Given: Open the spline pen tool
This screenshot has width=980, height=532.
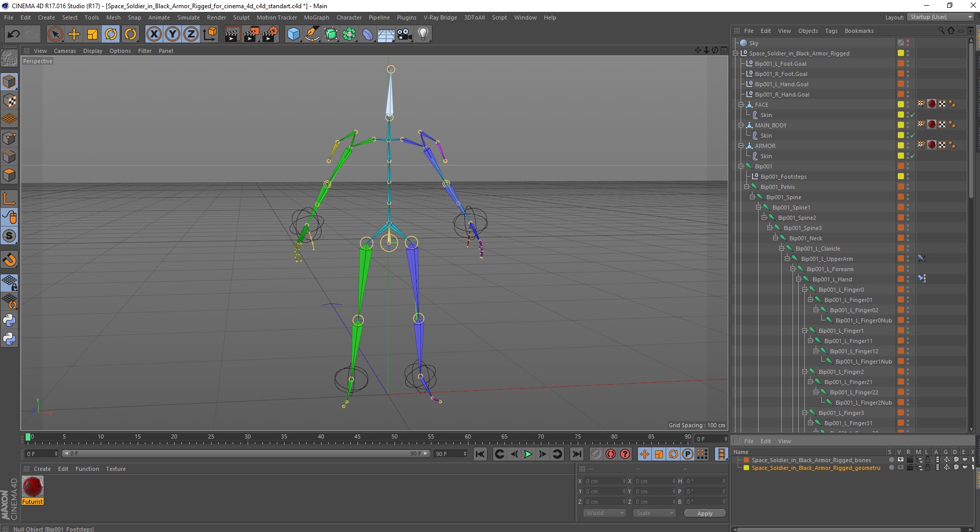Looking at the screenshot, I should pos(312,34).
